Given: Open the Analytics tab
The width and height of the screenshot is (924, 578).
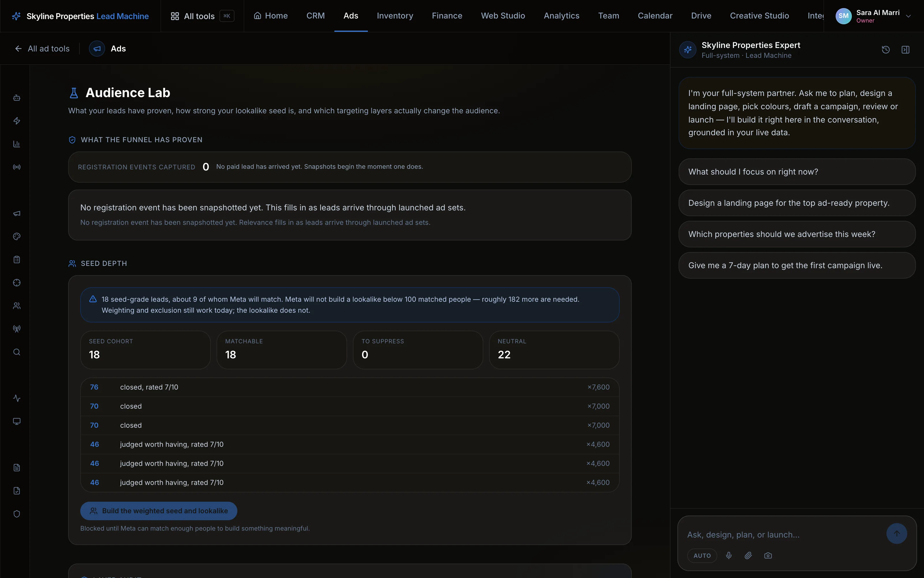Looking at the screenshot, I should point(561,16).
